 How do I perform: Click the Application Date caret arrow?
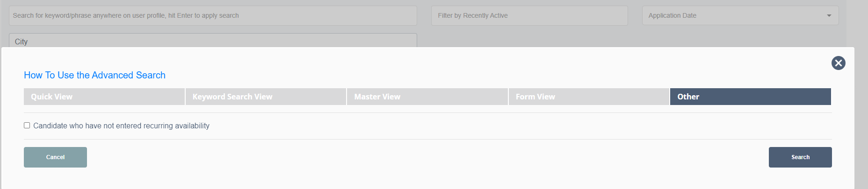(x=829, y=15)
